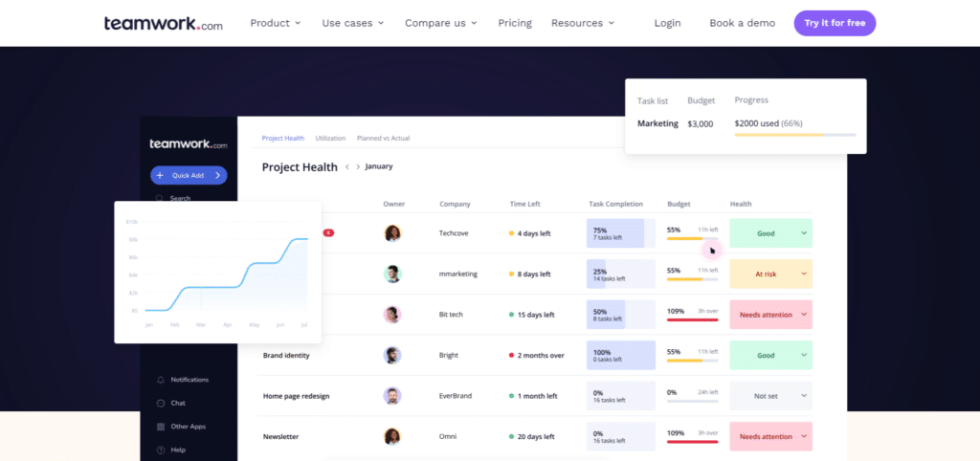This screenshot has width=980, height=461.
Task: Click Bit tech 109% budget bar
Action: [693, 319]
